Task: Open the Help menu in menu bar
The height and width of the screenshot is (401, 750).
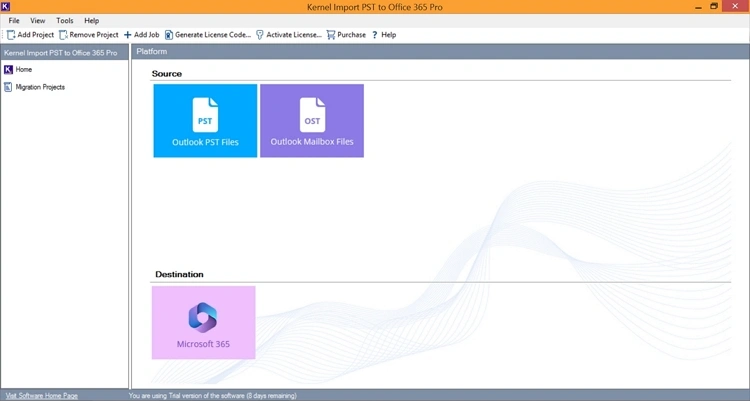Action: click(91, 21)
